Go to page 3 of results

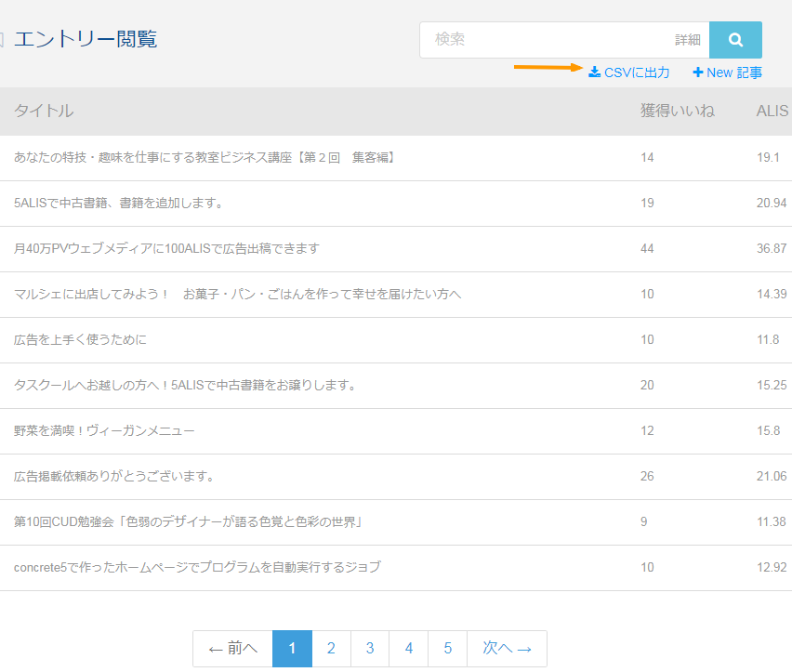tap(370, 649)
